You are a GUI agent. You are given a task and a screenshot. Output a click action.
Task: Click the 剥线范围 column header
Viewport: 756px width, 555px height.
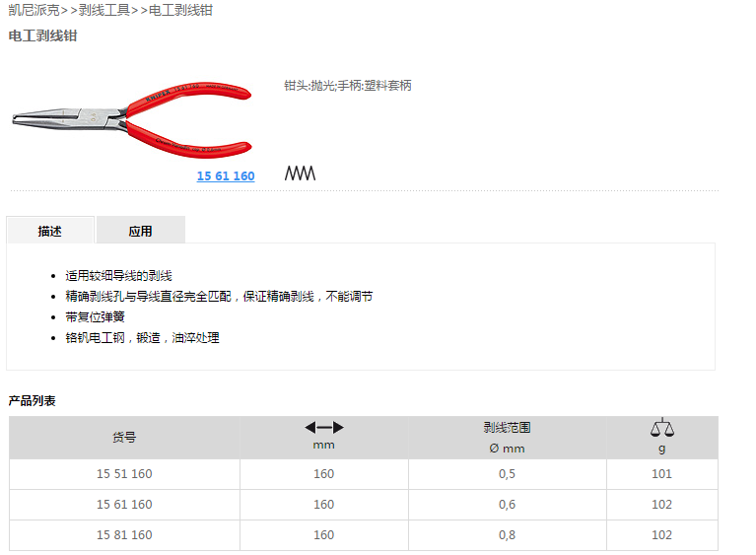coord(508,438)
